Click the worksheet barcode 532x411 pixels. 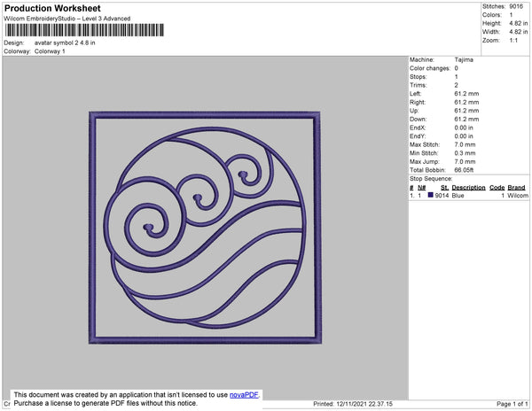84,30
